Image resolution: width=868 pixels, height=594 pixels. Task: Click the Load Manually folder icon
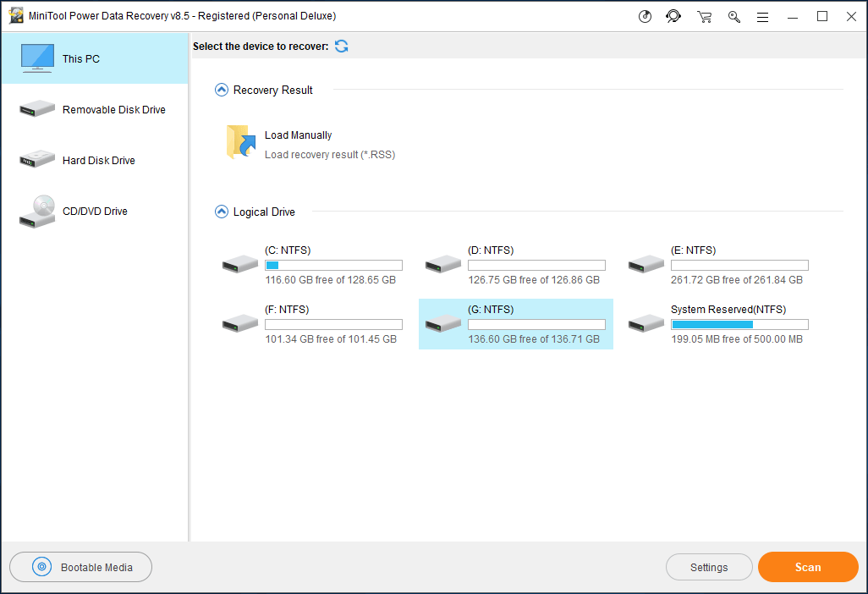[x=241, y=142]
